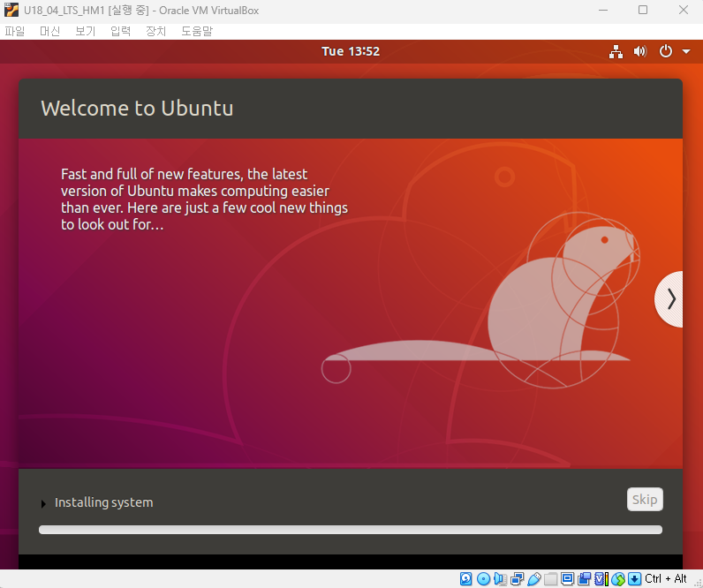This screenshot has width=703, height=588.
Task: Skip the current install step
Action: click(645, 499)
